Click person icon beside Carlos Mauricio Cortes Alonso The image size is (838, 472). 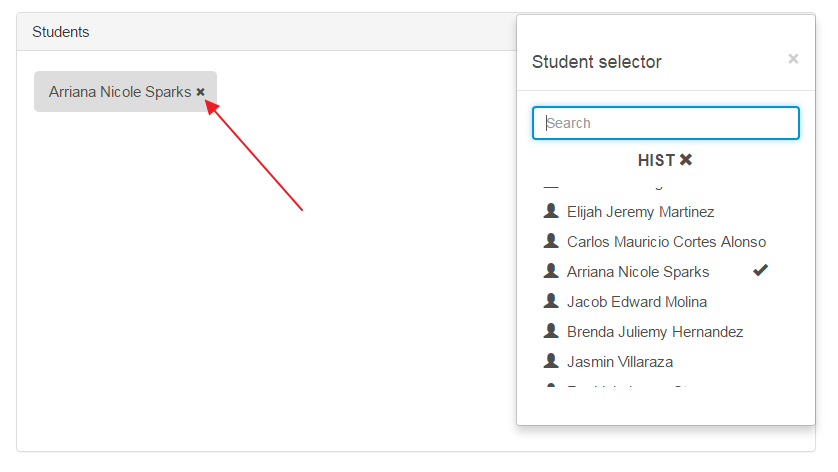pos(551,241)
